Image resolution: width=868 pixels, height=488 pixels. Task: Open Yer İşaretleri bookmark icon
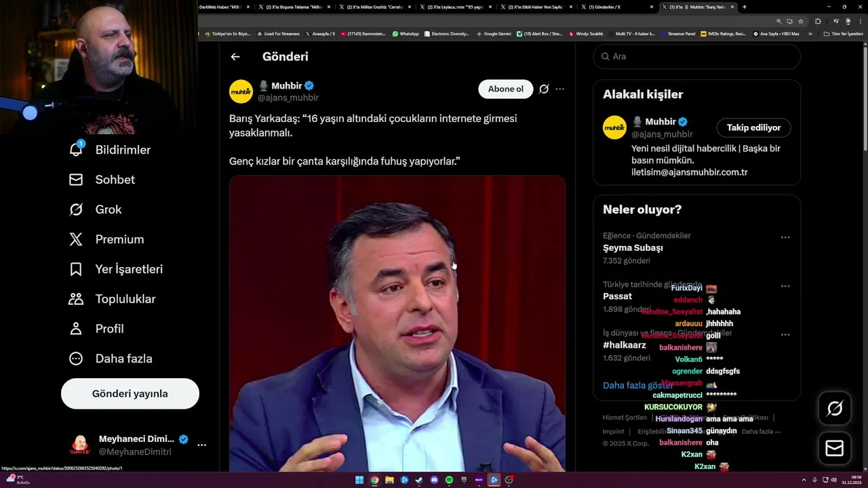click(76, 269)
